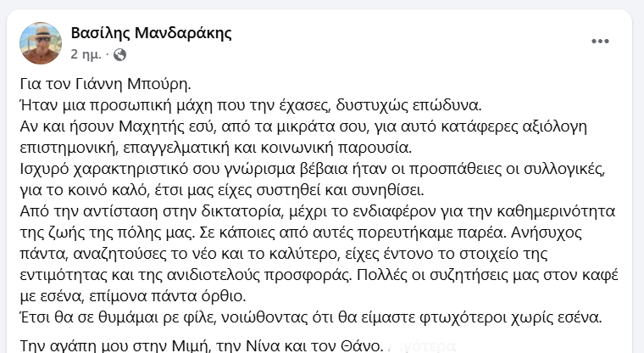
Task: Click the sentence beginning 'Ήταν μια προσωπική μάχη'
Action: click(x=251, y=105)
